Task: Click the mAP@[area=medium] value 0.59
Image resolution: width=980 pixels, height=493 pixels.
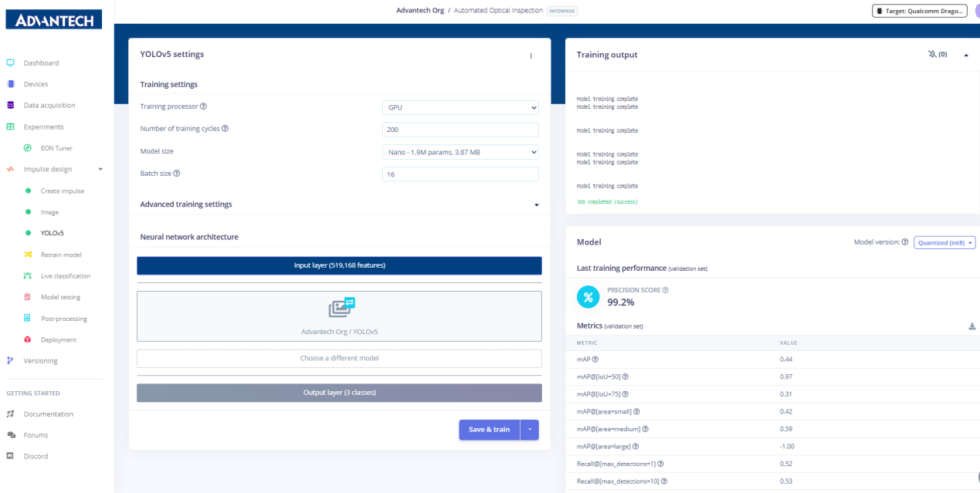Action: pyautogui.click(x=786, y=429)
